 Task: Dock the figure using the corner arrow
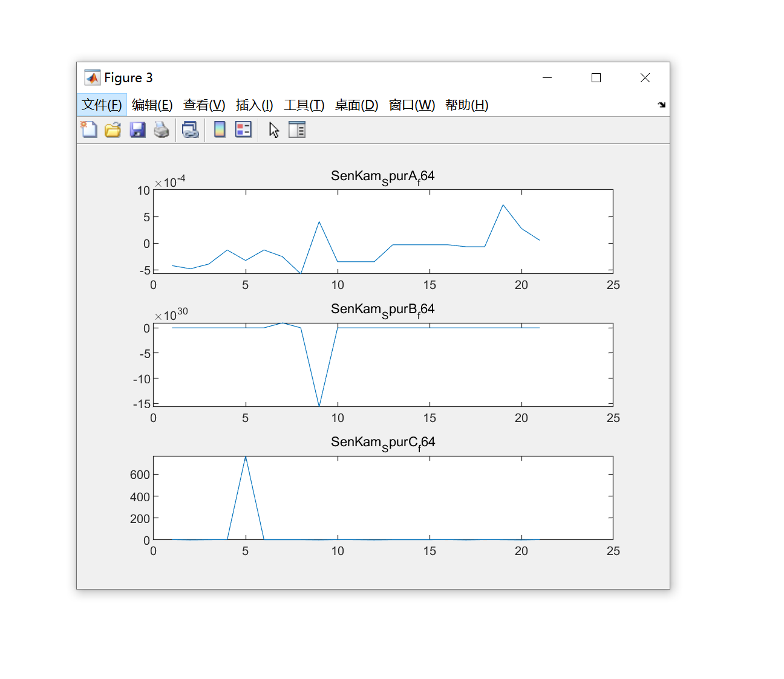[661, 105]
